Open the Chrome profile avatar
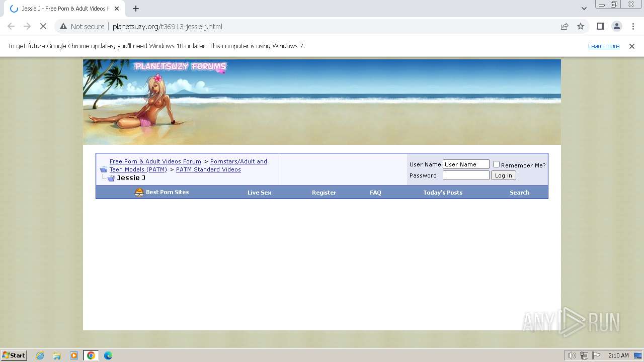Screen dimensions: 644x362 point(616,27)
